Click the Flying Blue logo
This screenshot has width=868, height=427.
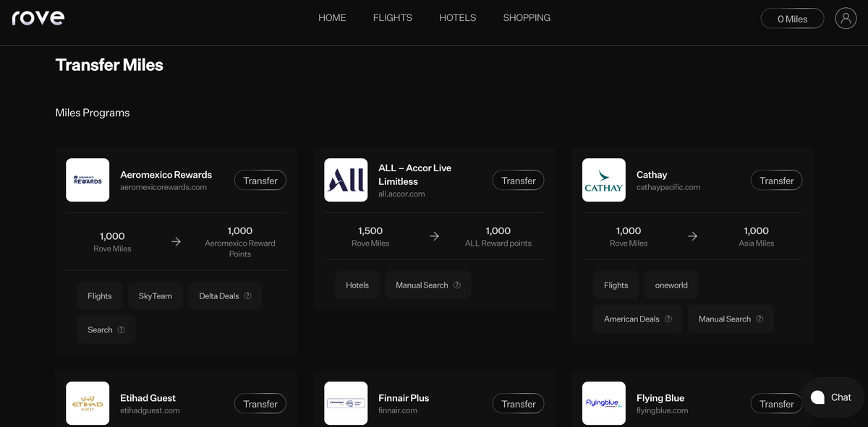point(604,403)
